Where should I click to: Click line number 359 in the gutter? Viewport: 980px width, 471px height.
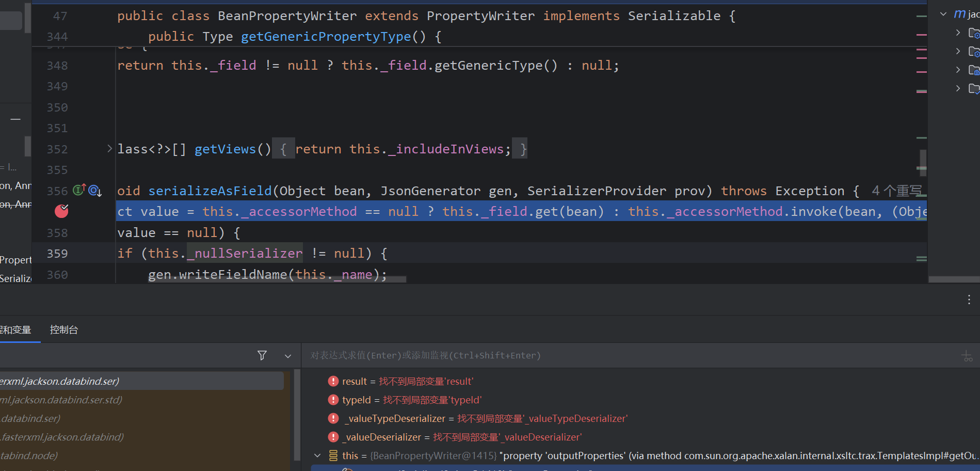pyautogui.click(x=57, y=254)
